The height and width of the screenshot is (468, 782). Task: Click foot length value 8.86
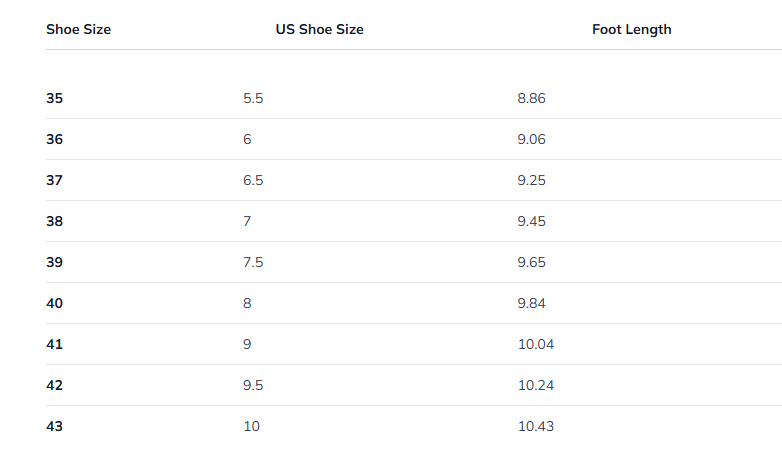531,98
